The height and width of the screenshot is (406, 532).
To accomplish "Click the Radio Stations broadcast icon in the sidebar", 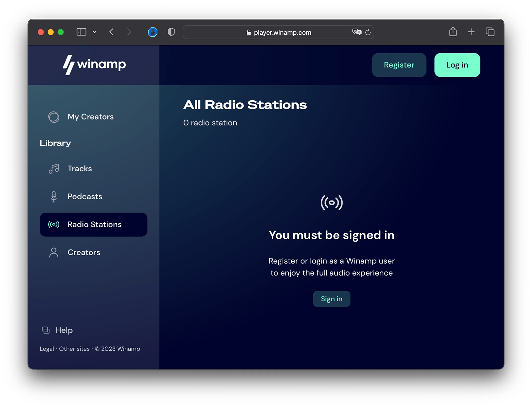I will [x=54, y=224].
